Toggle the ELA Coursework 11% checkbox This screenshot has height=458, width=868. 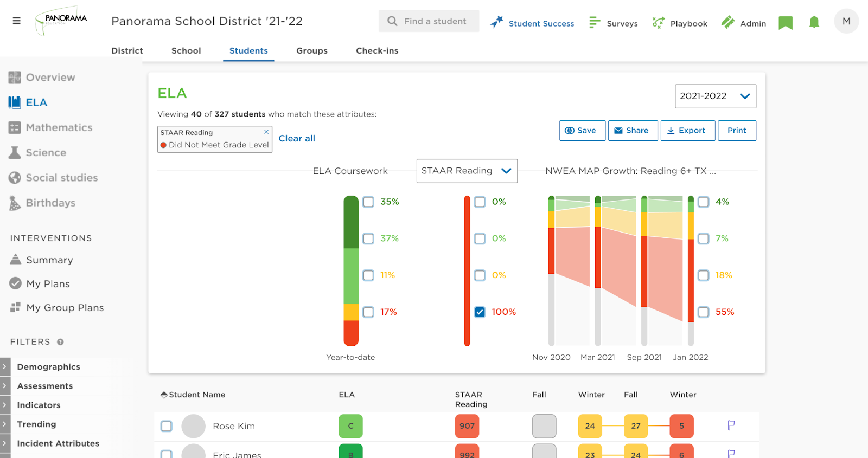[x=368, y=275]
